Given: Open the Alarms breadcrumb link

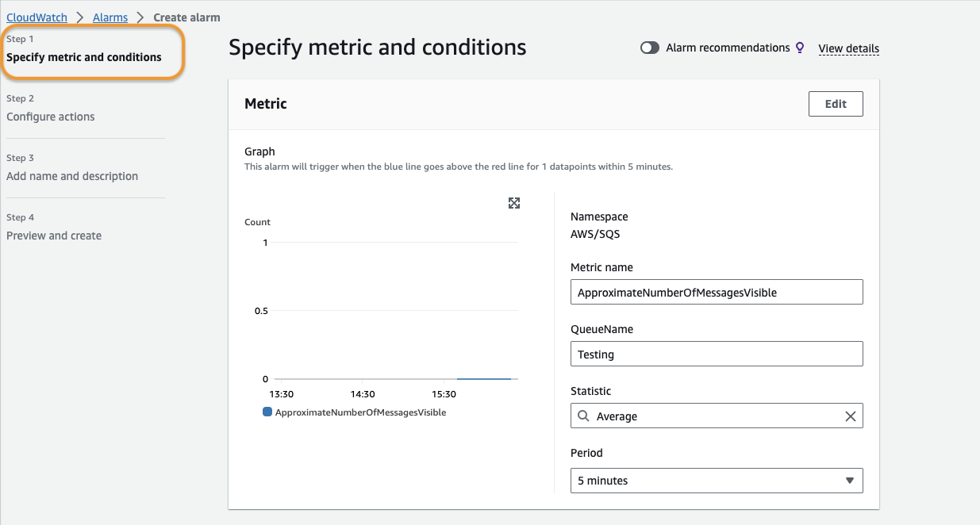Looking at the screenshot, I should [x=110, y=17].
